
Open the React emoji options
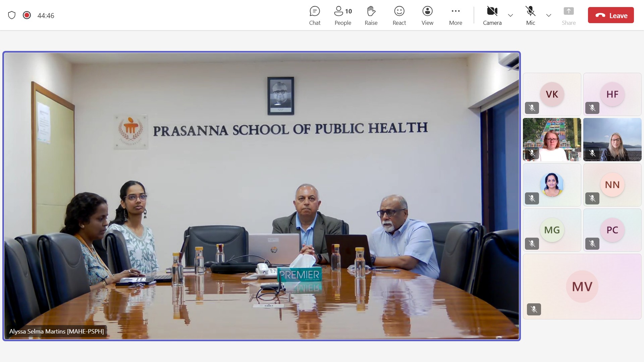tap(399, 15)
